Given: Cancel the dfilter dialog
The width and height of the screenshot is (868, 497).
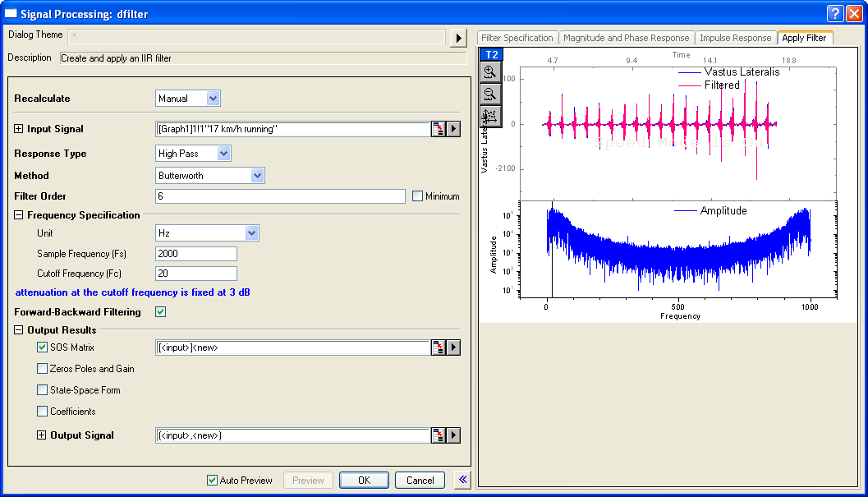Looking at the screenshot, I should point(420,480).
